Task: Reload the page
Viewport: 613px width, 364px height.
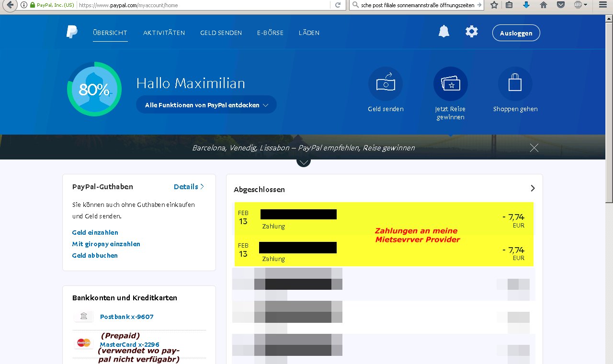Action: tap(338, 5)
